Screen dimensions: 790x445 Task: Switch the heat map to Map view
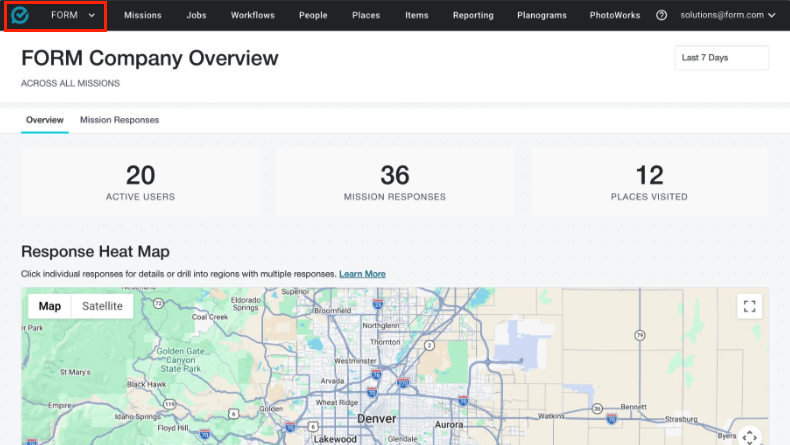tap(49, 306)
